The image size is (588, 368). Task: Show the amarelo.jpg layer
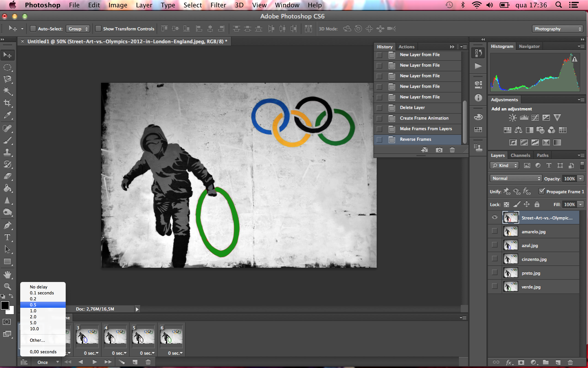(x=495, y=231)
